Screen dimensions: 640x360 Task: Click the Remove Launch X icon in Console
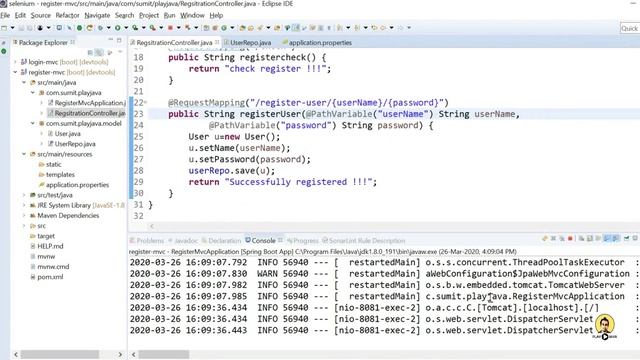pyautogui.click(x=553, y=238)
